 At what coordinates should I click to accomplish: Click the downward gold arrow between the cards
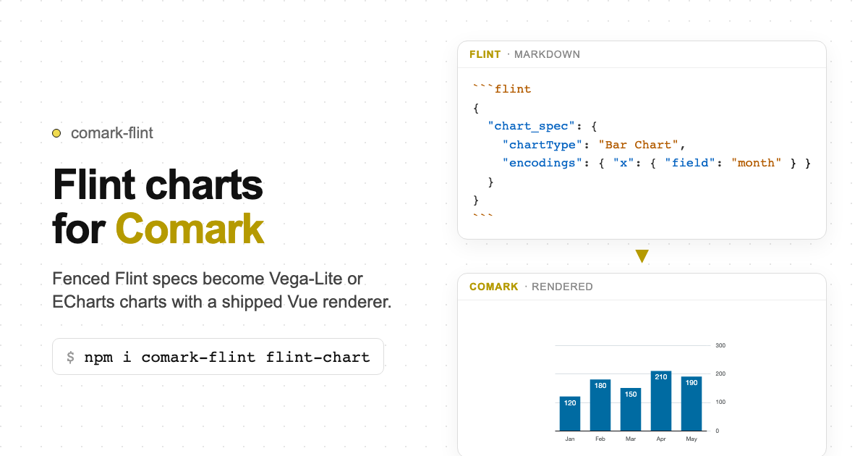[642, 256]
